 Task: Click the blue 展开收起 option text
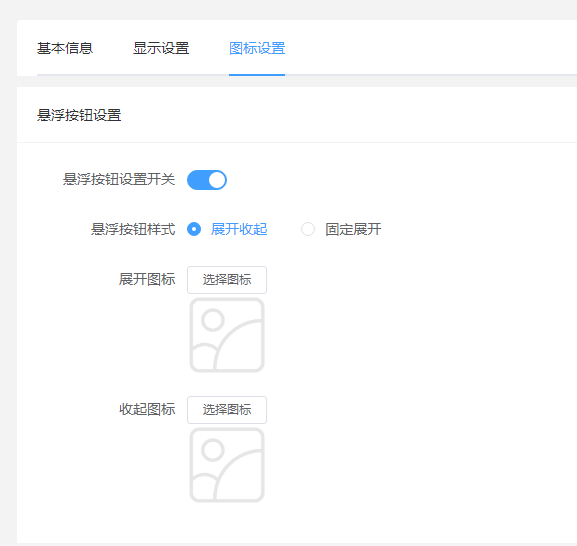[x=239, y=229]
